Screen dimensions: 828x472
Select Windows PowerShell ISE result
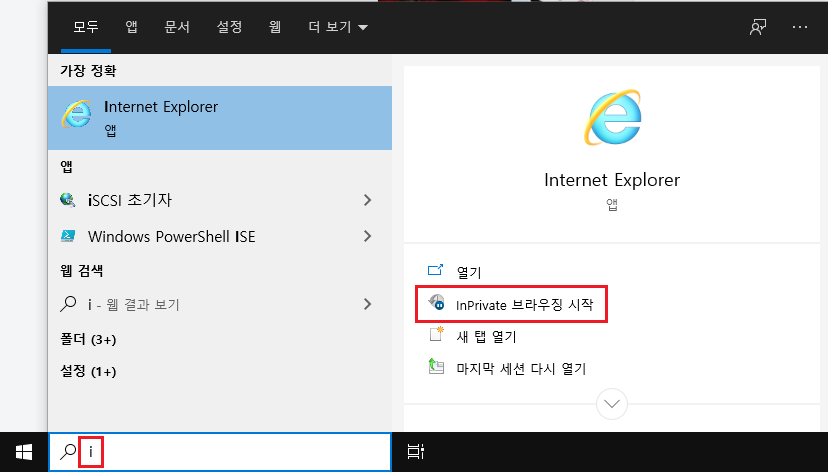tap(220, 236)
